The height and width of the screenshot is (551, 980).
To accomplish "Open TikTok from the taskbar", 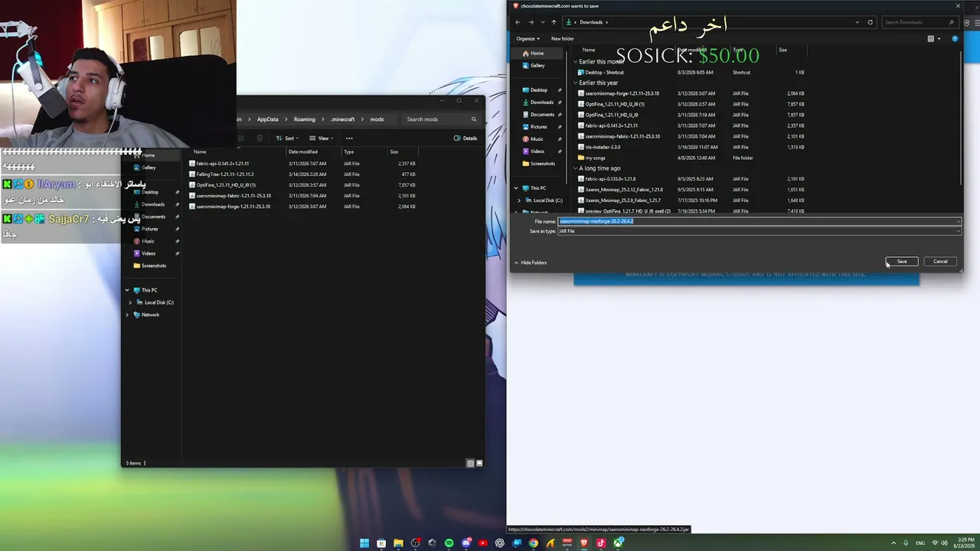I will tap(600, 543).
